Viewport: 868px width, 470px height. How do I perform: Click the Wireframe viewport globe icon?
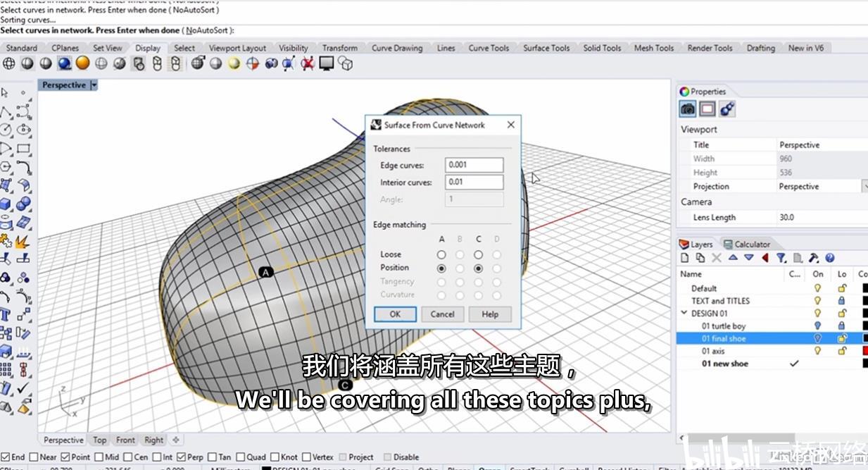pyautogui.click(x=9, y=63)
